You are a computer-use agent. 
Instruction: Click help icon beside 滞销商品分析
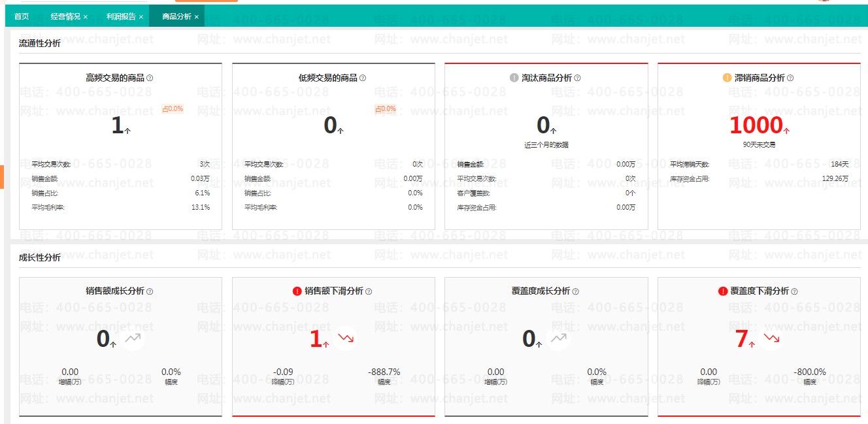click(790, 78)
